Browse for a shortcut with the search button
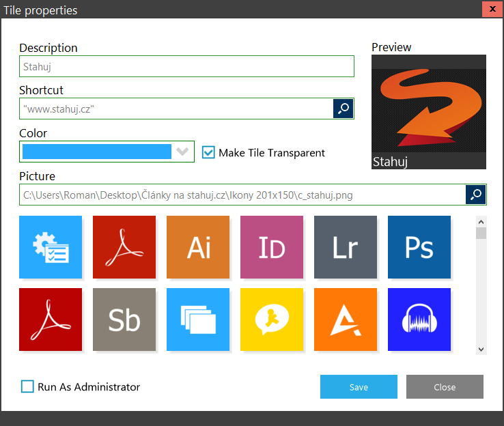Screen dimensions: 504x426 click(x=344, y=109)
